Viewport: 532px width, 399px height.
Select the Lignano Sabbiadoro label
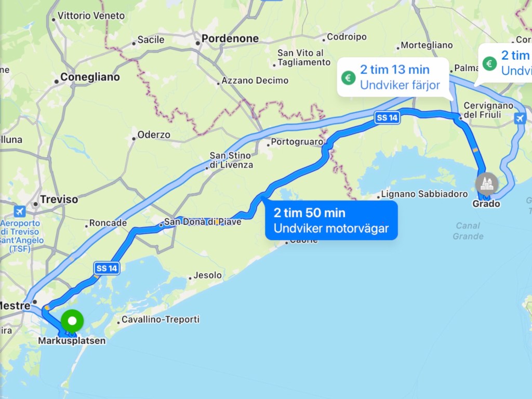[x=424, y=194]
